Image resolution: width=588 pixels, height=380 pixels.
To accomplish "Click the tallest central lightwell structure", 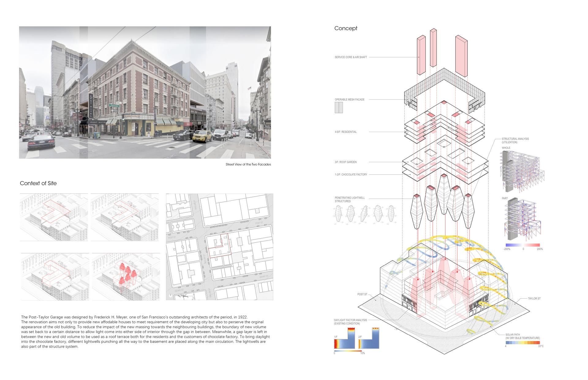I will coord(444,194).
